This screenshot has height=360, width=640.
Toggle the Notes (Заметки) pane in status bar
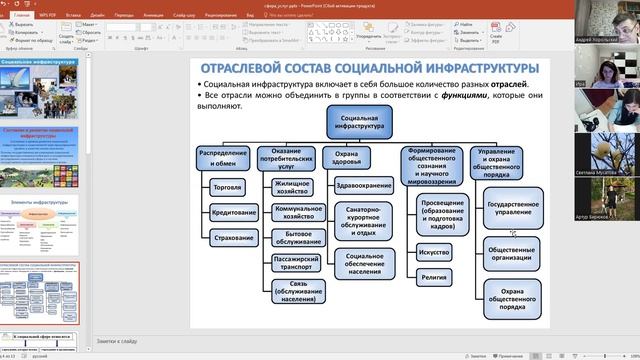pos(476,356)
